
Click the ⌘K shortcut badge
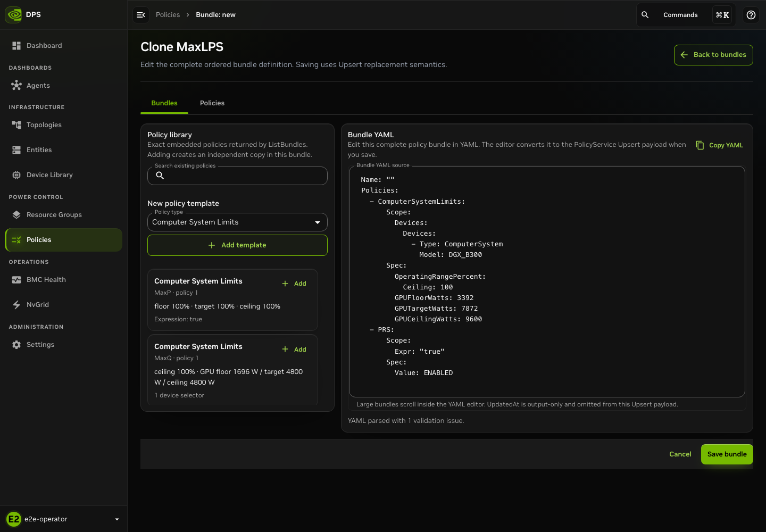722,15
